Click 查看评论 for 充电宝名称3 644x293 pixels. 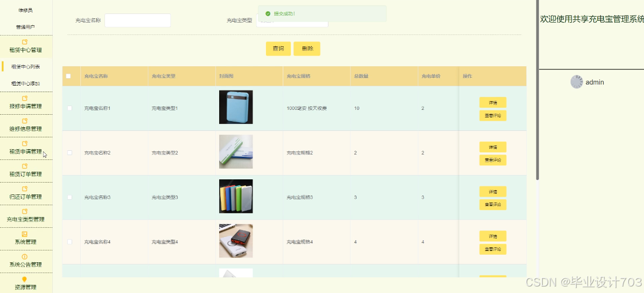click(x=493, y=205)
